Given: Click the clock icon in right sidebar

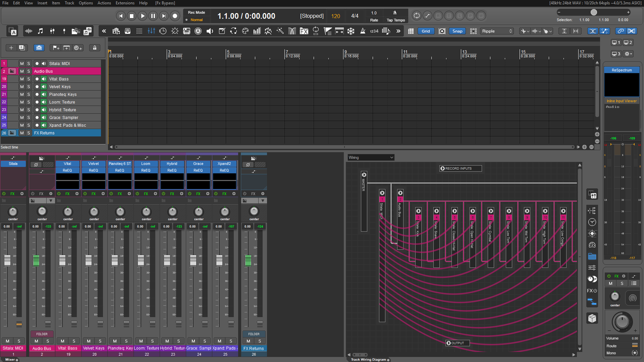Looking at the screenshot, I should [592, 222].
